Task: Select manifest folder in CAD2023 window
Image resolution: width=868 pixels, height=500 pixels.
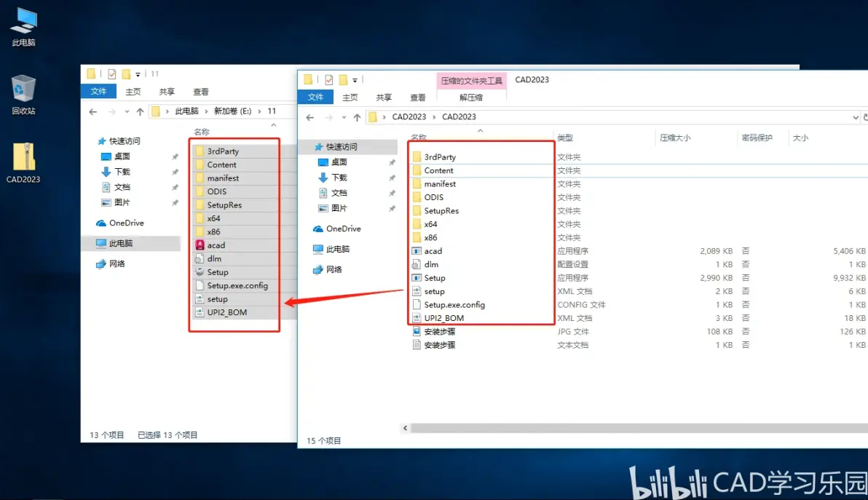Action: pos(440,183)
